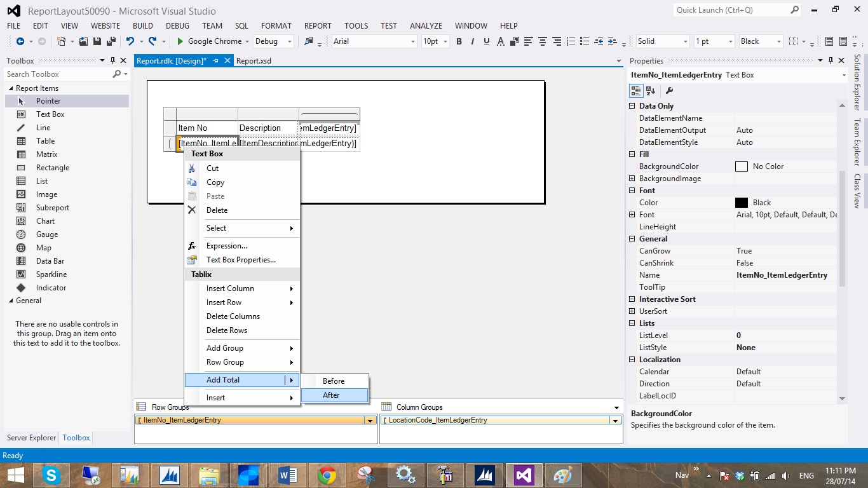
Task: Pick the Matrix report item
Action: 46,154
